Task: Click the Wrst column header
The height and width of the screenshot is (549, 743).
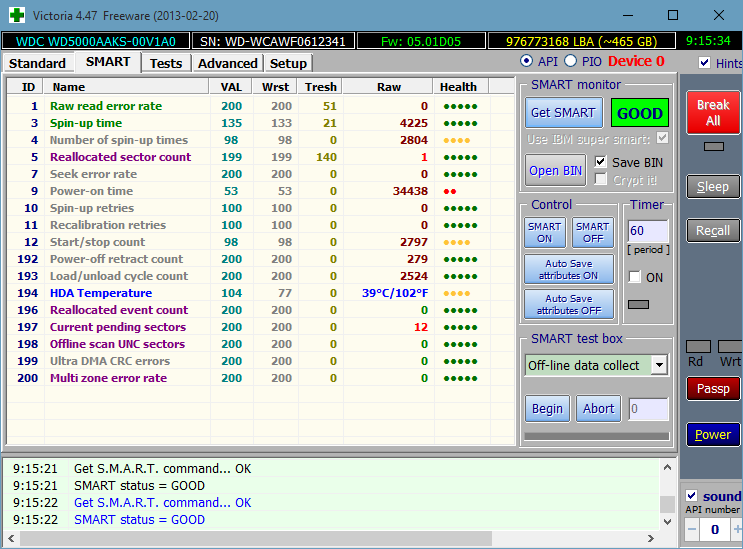Action: [x=275, y=87]
